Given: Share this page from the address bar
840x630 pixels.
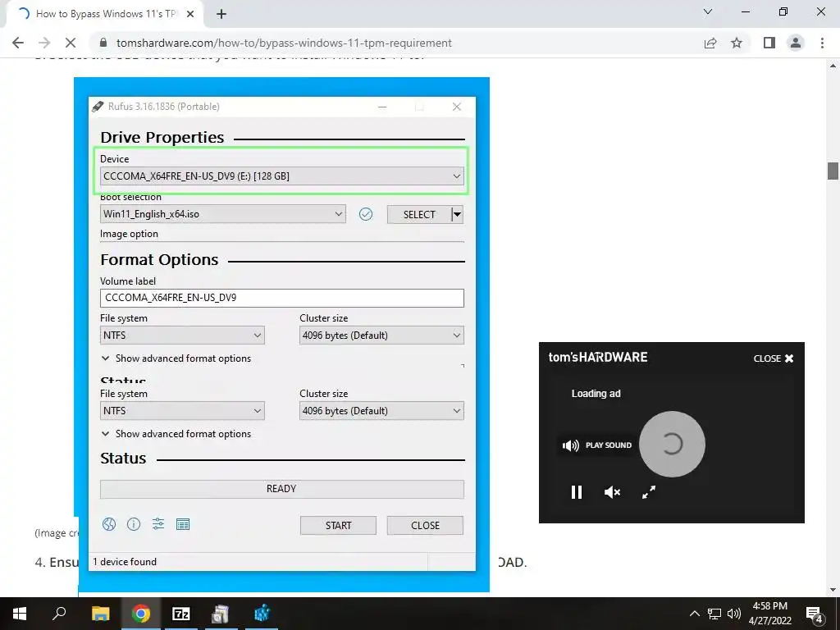Looking at the screenshot, I should [710, 43].
